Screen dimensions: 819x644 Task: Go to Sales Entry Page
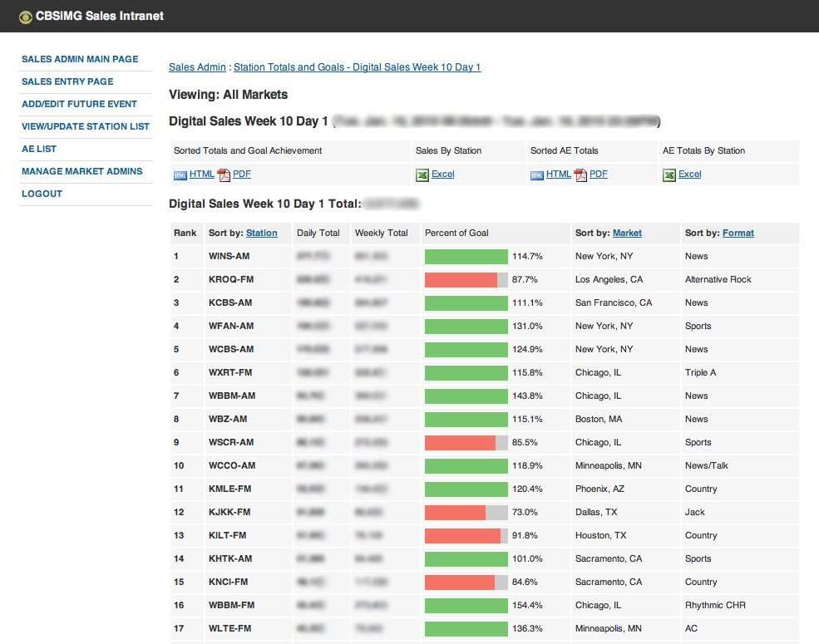pyautogui.click(x=67, y=82)
